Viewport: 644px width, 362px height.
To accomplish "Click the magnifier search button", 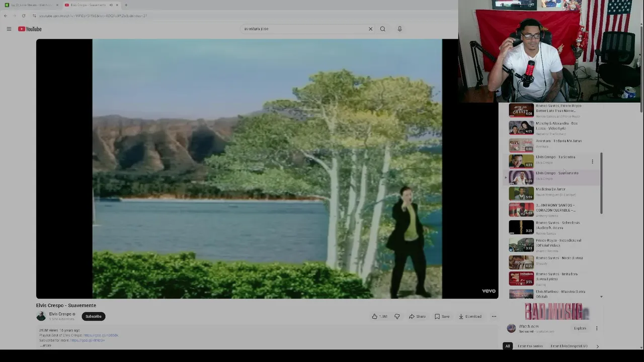I will (x=383, y=29).
